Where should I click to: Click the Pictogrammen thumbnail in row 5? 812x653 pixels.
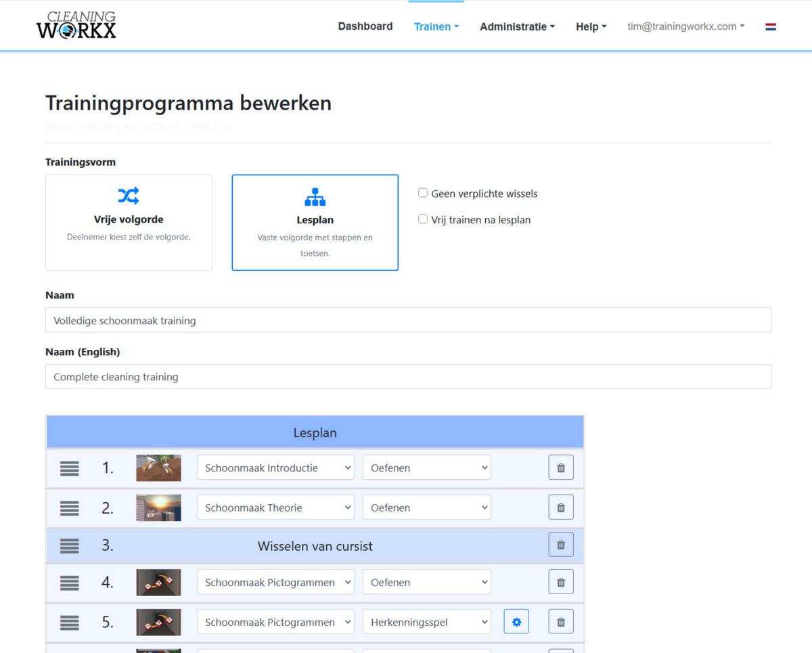point(158,622)
